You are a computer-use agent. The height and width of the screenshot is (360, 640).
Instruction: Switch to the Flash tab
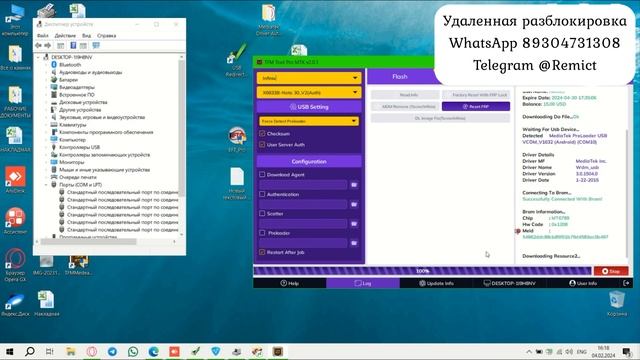[x=400, y=76]
